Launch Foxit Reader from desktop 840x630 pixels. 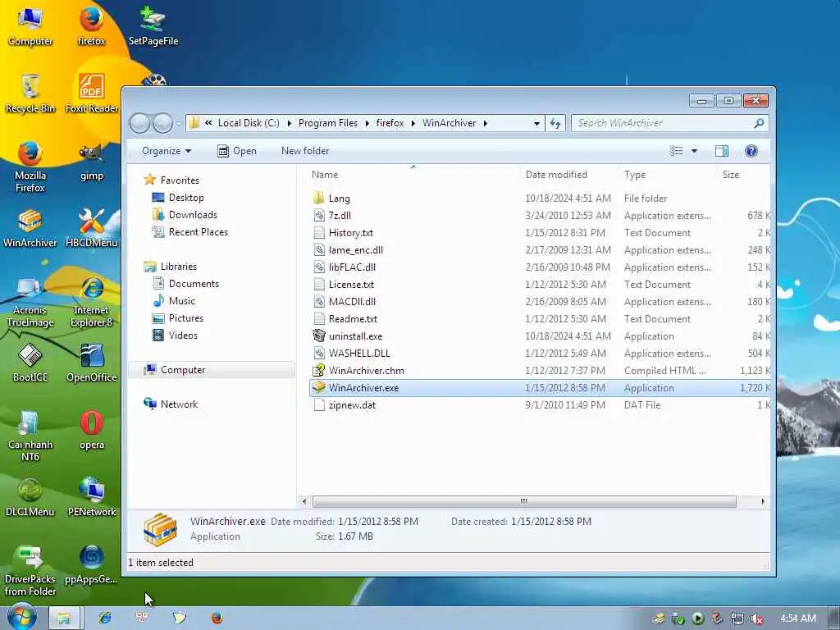click(x=92, y=94)
